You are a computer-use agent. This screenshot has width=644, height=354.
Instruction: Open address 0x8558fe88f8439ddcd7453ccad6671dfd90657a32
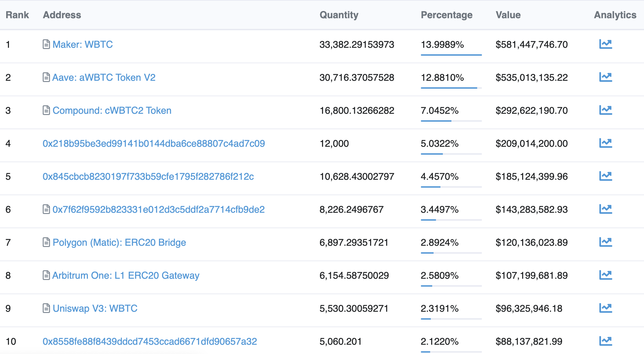coord(150,341)
